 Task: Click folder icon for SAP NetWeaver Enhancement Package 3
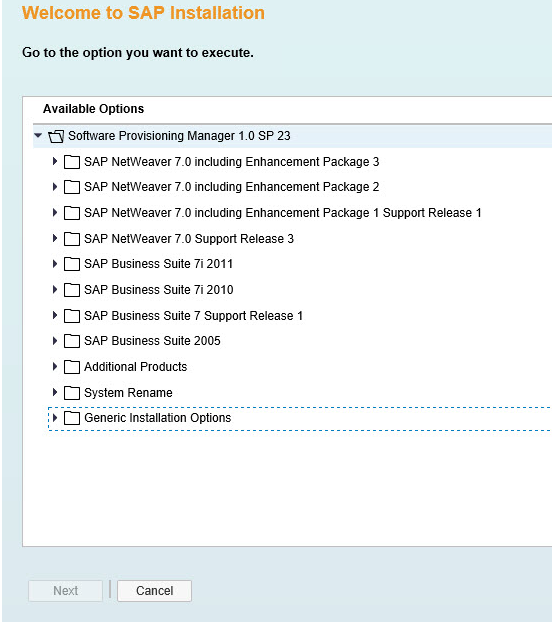(72, 162)
